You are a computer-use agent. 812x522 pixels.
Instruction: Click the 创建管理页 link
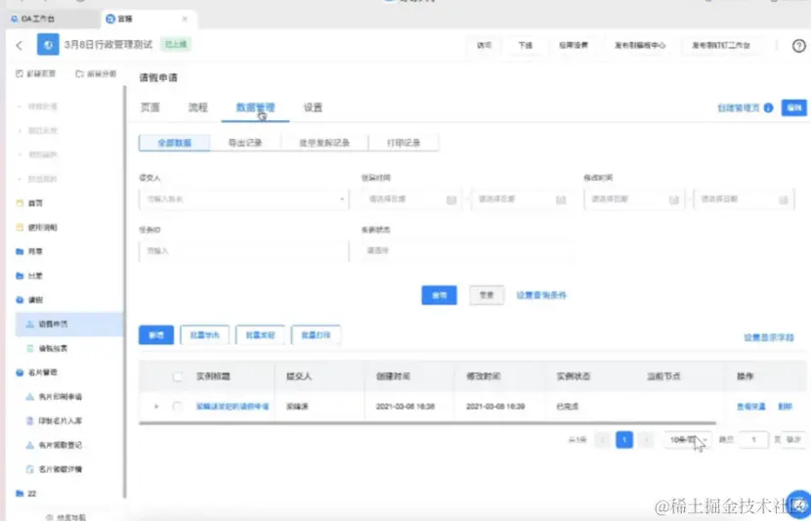click(x=739, y=108)
